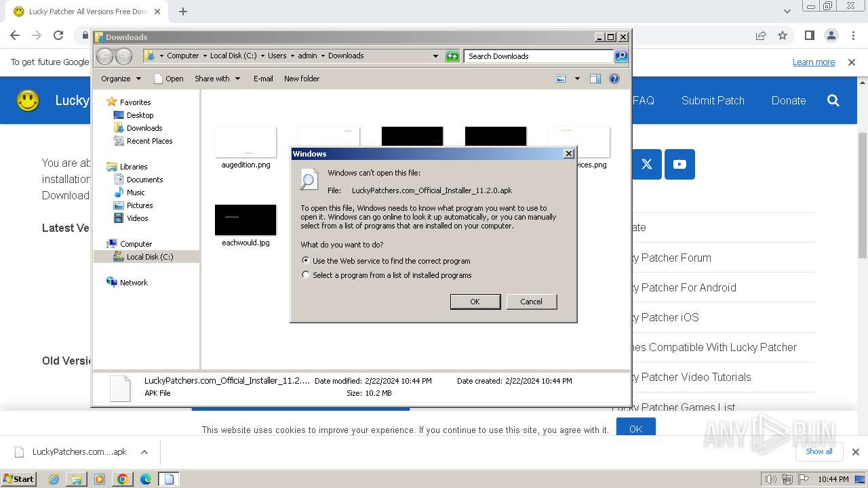The image size is (868, 488).
Task: Click the Back arrow in Downloads explorer
Action: click(104, 56)
